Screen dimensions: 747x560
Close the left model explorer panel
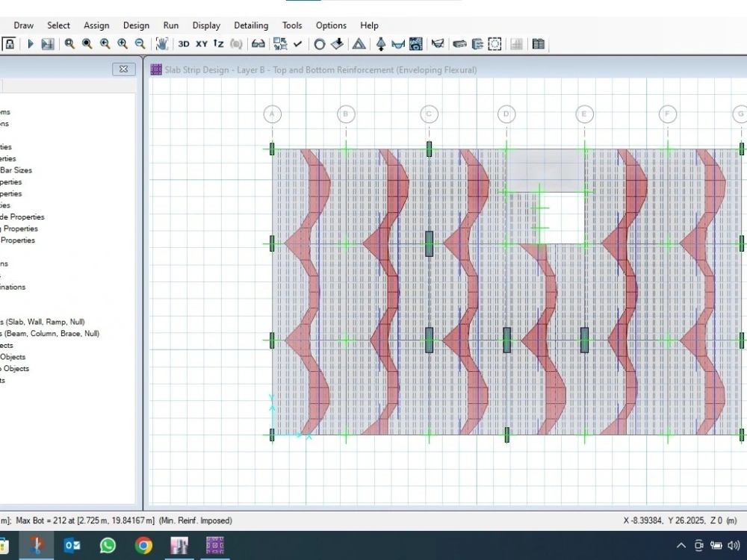pyautogui.click(x=123, y=69)
